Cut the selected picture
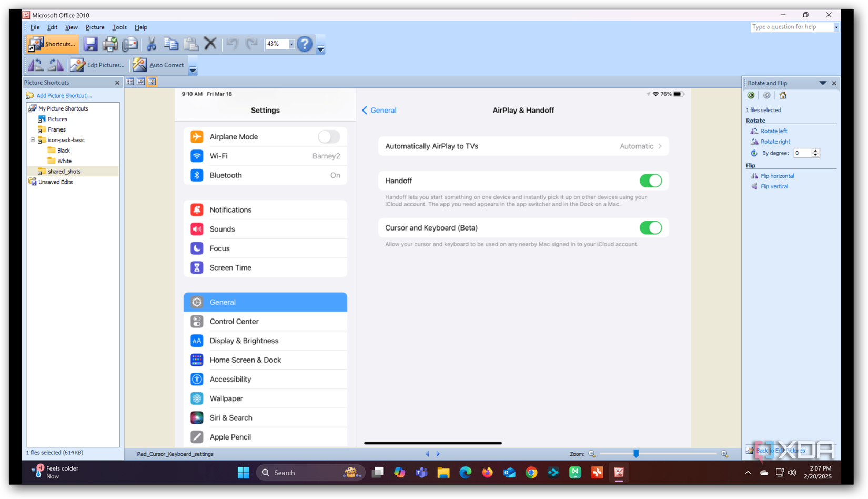The width and height of the screenshot is (868, 499). coord(151,44)
